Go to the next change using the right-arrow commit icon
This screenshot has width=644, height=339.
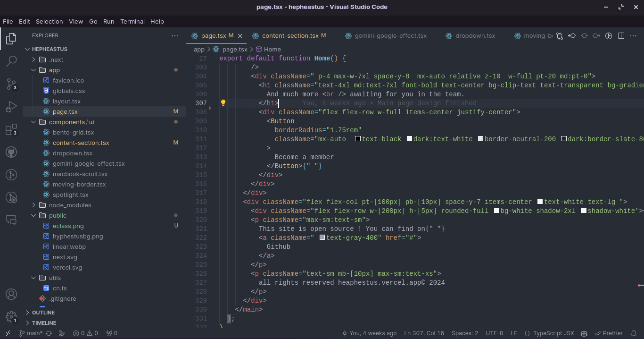[x=596, y=36]
